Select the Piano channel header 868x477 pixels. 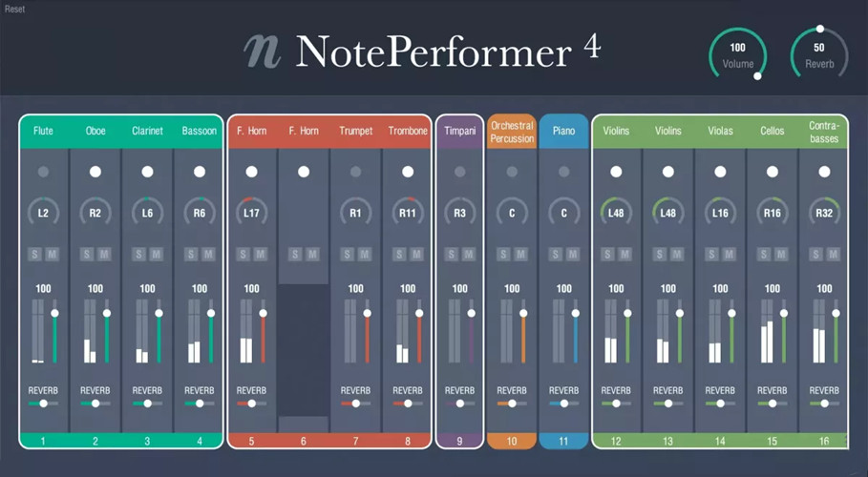[563, 131]
